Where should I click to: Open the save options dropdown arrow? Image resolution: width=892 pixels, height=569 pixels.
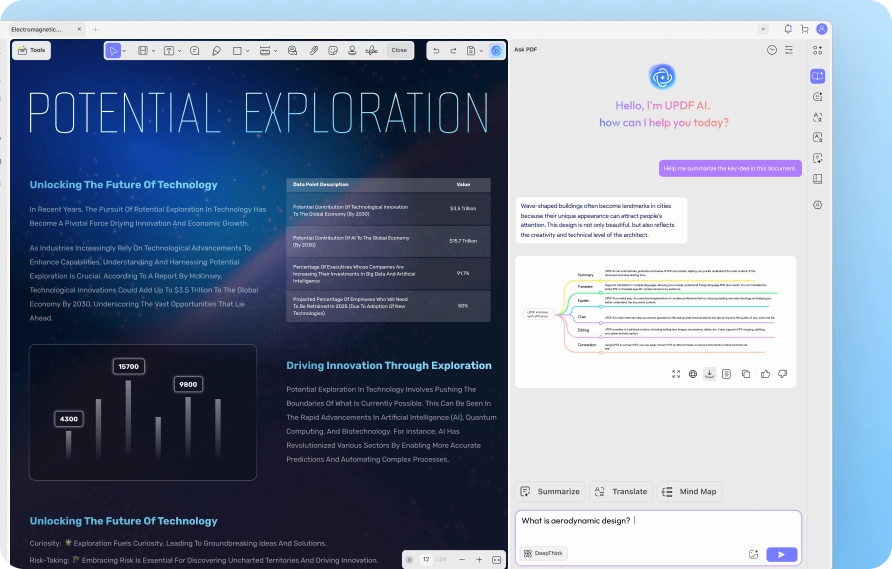coord(480,50)
